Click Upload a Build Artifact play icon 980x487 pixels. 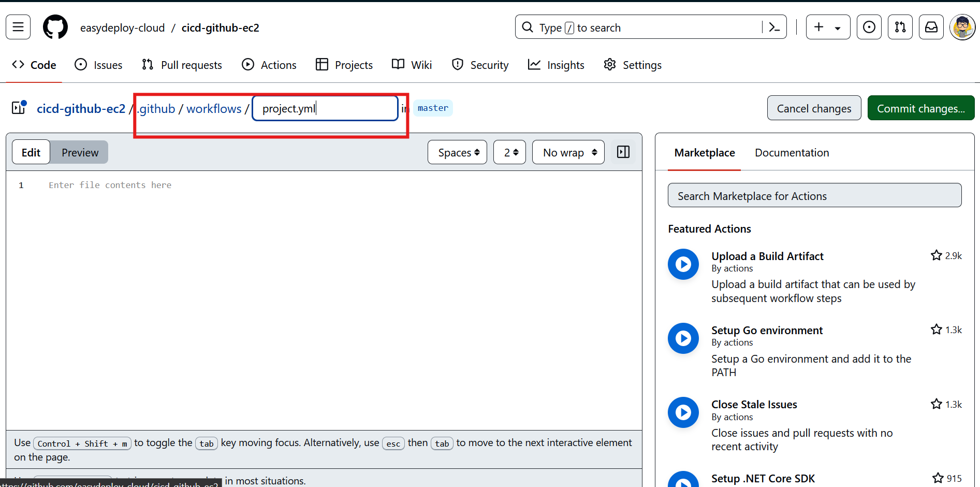pyautogui.click(x=683, y=264)
